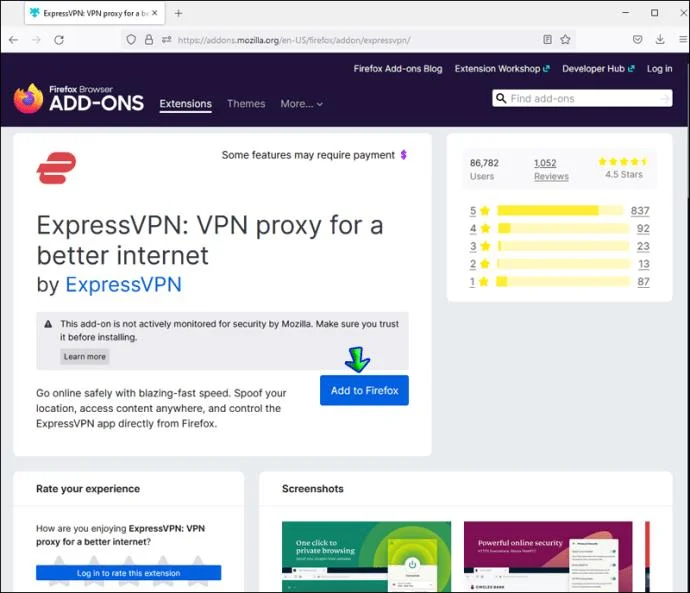This screenshot has width=690, height=593.
Task: Open a new tab with the plus icon
Action: click(178, 13)
